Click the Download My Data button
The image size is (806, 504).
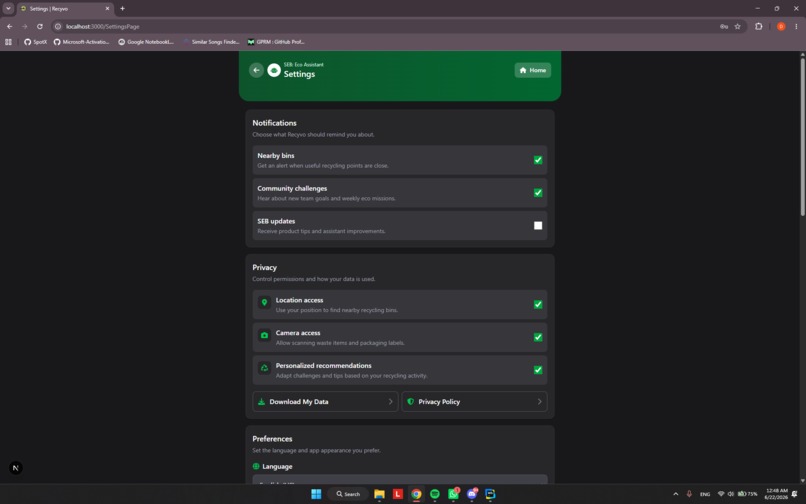(x=325, y=402)
